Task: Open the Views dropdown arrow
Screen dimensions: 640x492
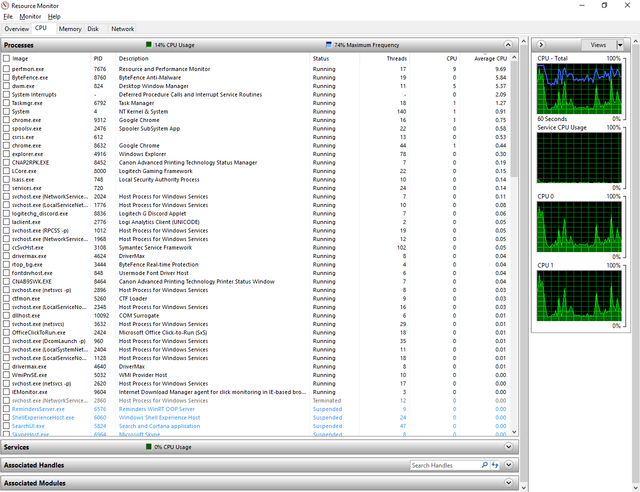Action: tap(620, 45)
